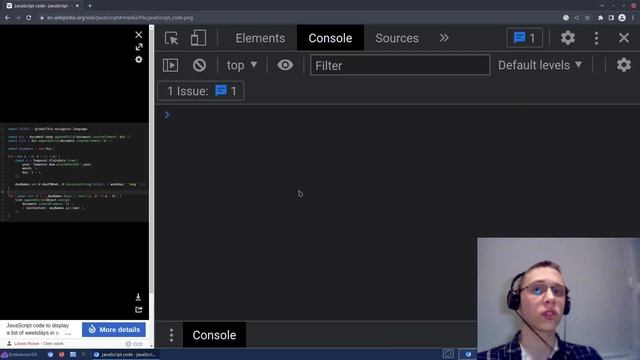Click the browser address bar URL
640x360 pixels.
(120, 18)
